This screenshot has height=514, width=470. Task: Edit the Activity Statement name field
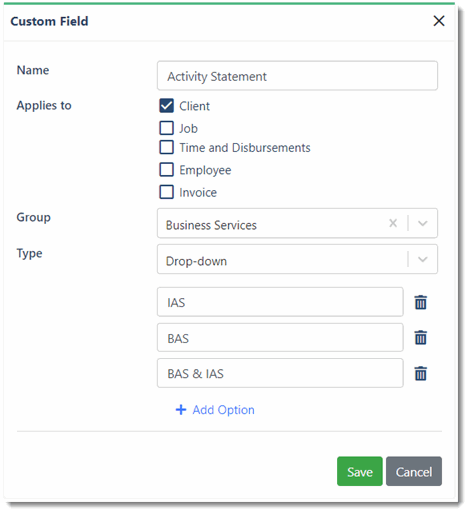(297, 76)
